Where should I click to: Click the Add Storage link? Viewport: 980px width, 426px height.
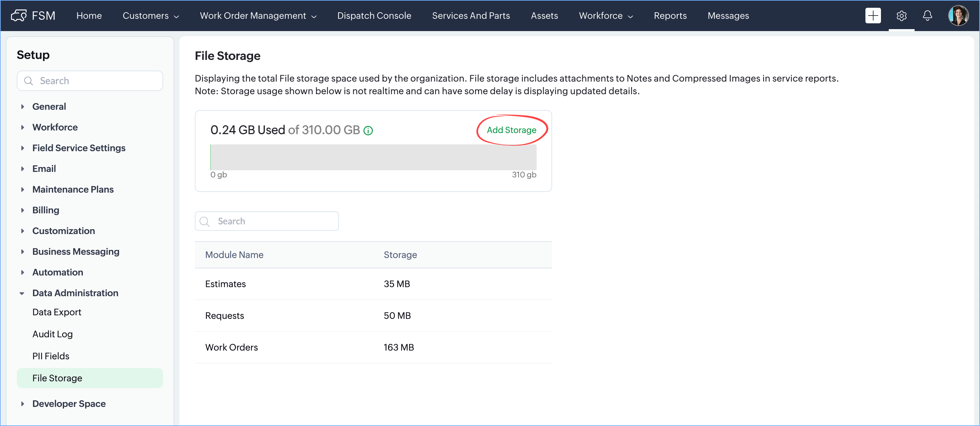point(511,130)
